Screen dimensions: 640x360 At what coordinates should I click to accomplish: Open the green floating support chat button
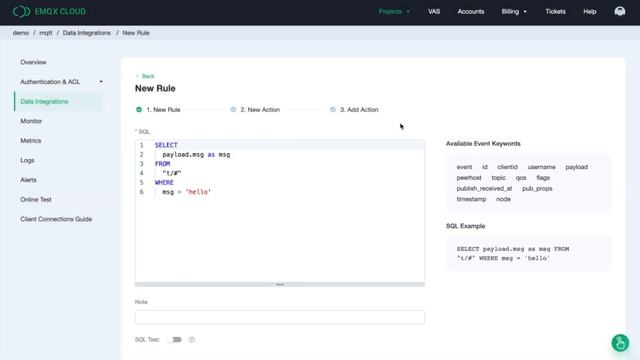(620, 343)
